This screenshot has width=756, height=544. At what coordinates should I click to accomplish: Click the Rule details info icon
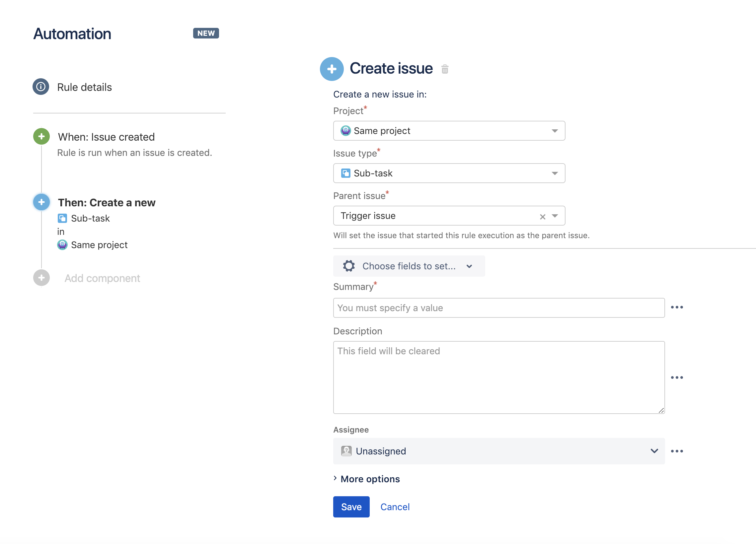[41, 87]
